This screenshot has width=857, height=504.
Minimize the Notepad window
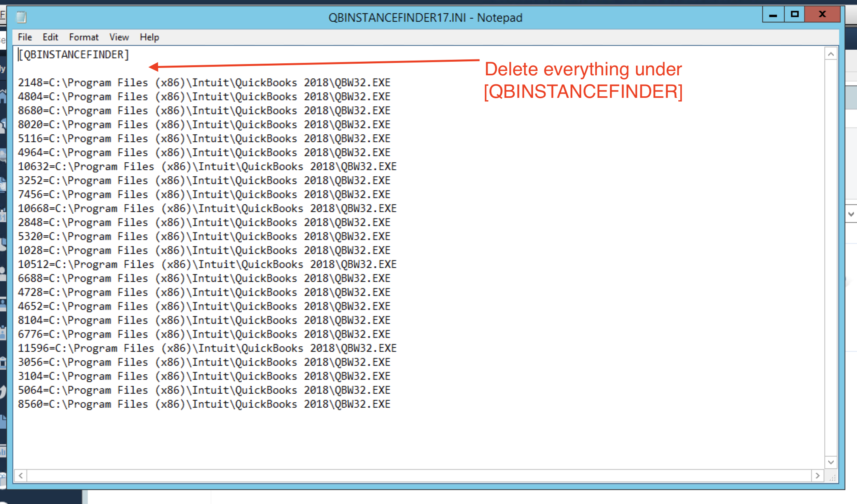[x=773, y=15]
